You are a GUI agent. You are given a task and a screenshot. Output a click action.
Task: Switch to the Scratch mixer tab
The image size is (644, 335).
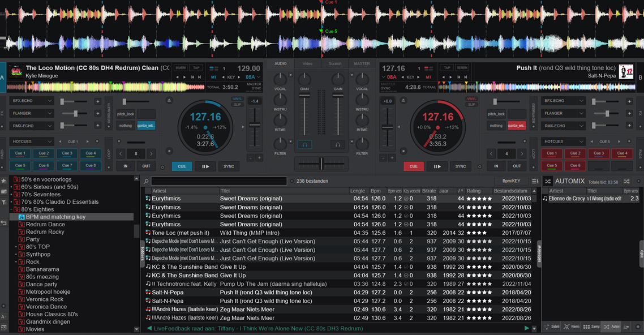pos(334,63)
